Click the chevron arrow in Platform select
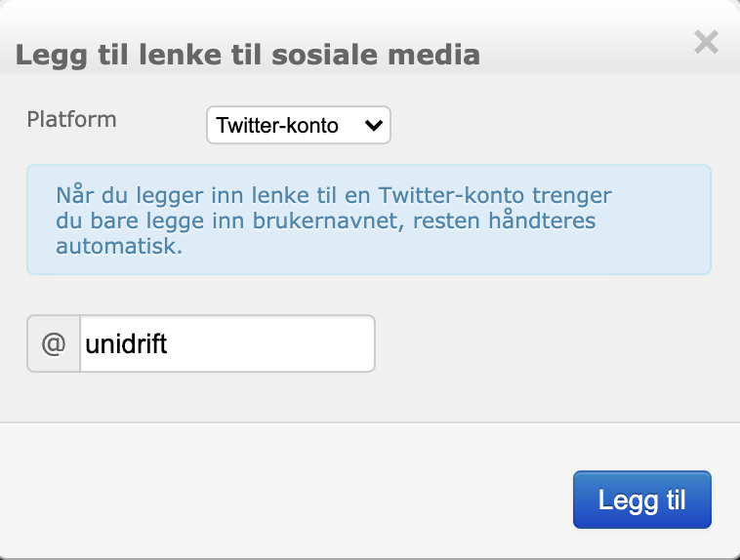 [373, 125]
